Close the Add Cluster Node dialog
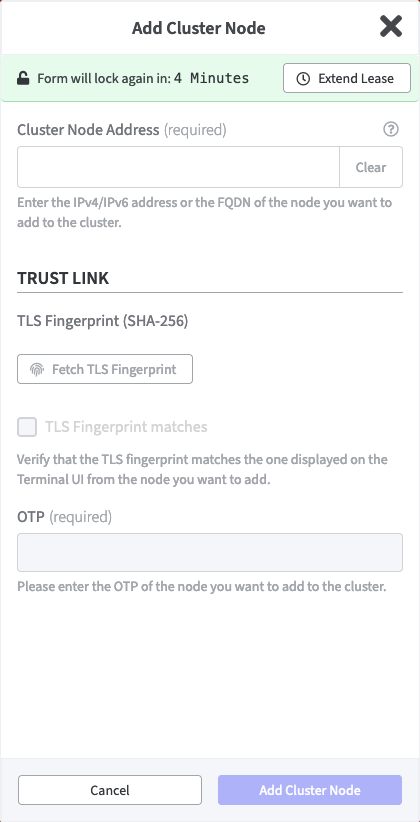Screen dimensions: 420x822 tap(391, 27)
